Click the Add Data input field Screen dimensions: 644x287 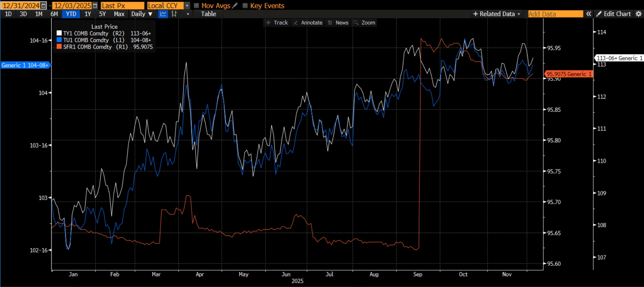point(555,14)
